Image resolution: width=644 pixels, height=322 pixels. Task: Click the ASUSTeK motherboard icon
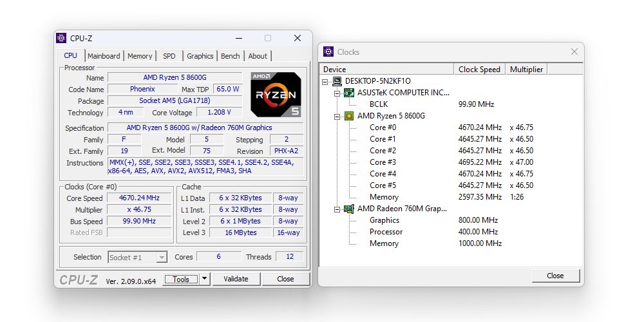(x=349, y=93)
